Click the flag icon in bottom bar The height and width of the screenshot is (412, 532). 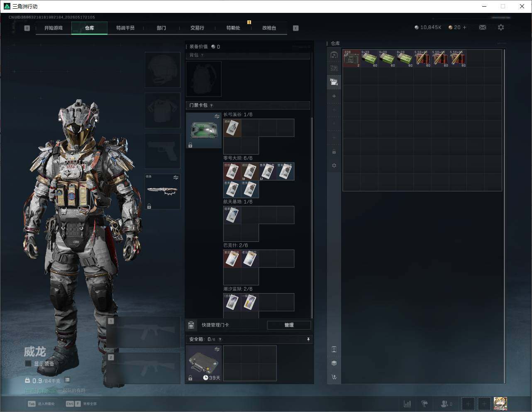[x=425, y=404]
